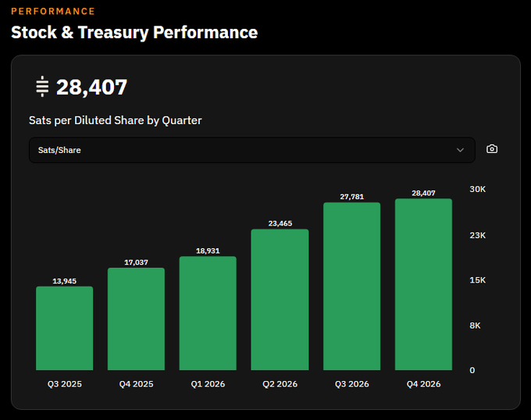Click the 27,781 bar value label

(x=352, y=197)
